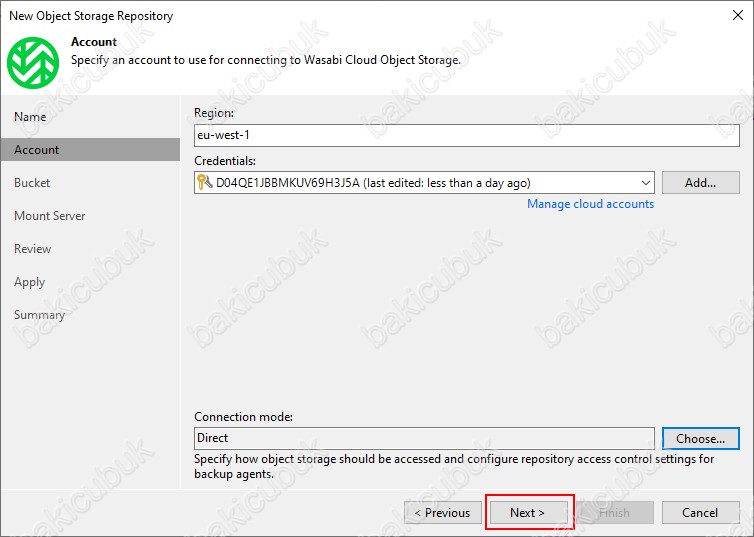
Task: Jump to the Apply step
Action: tap(29, 282)
